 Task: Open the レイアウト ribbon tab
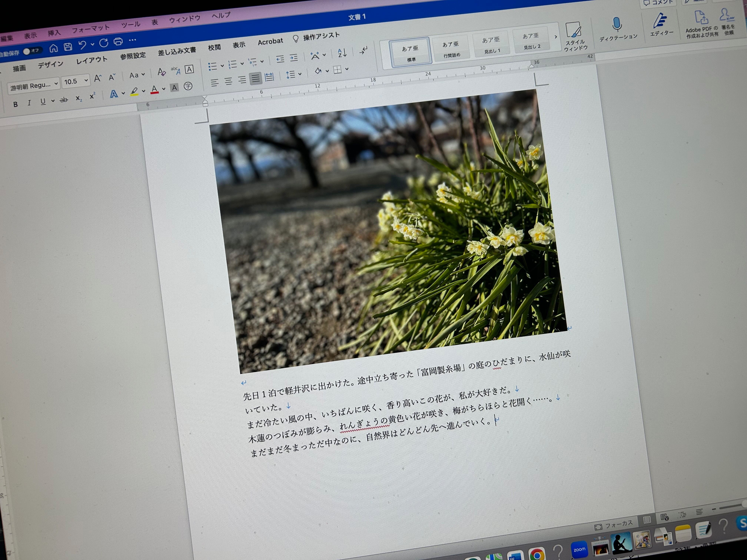point(92,60)
